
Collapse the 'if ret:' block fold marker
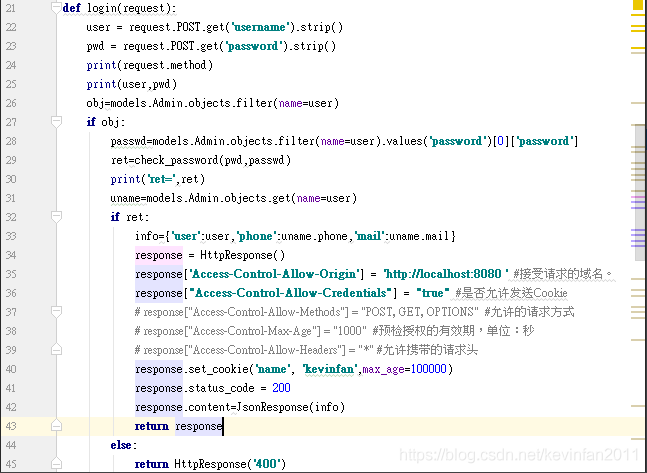pos(56,217)
